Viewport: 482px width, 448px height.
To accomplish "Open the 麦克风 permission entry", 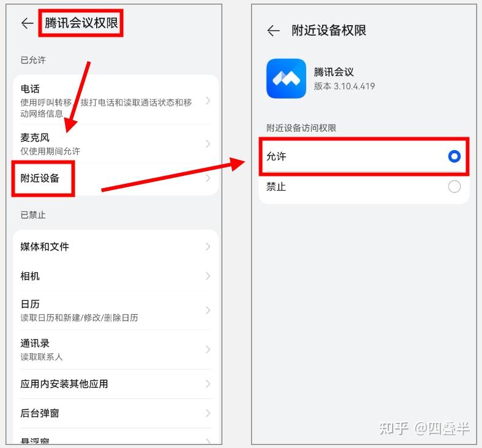I will [x=116, y=143].
